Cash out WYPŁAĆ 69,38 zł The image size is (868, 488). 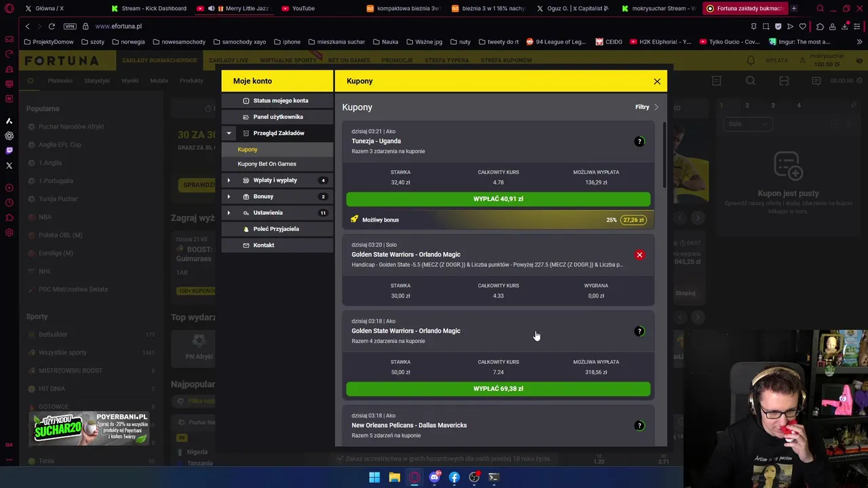498,389
